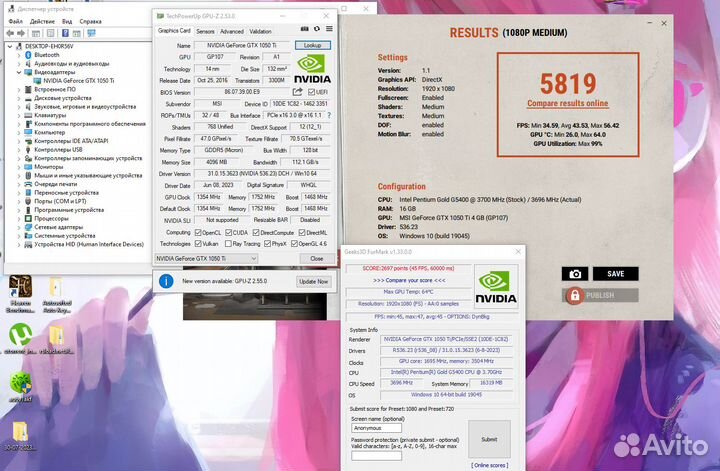Select the uTorrent desktop shortcut
This screenshot has width=720, height=471.
(x=20, y=339)
